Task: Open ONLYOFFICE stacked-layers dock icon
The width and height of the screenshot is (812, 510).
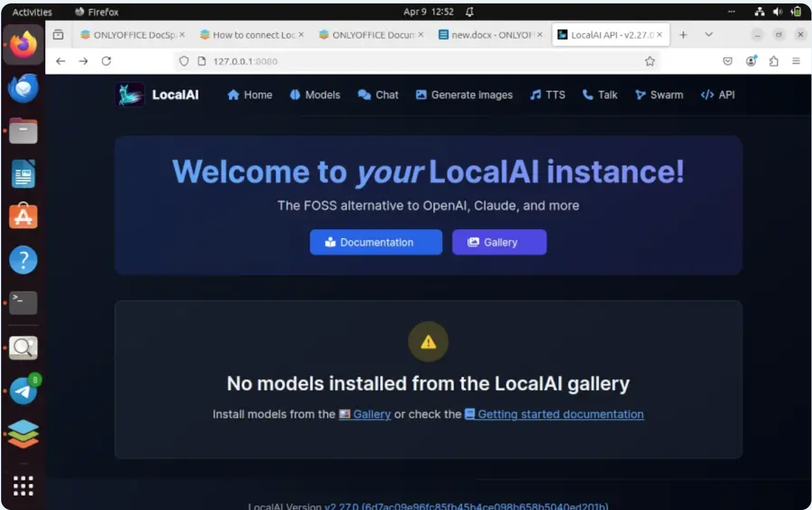Action: click(23, 434)
